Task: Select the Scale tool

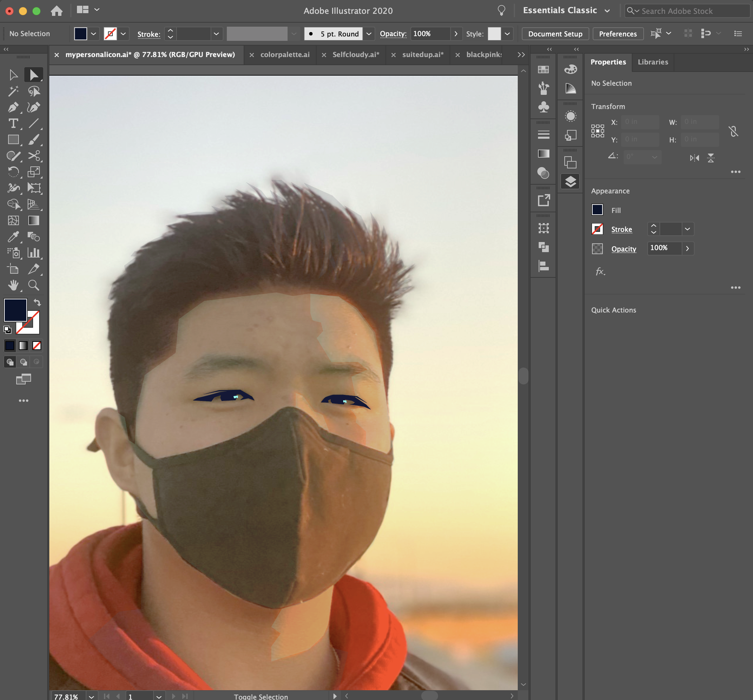Action: click(34, 171)
